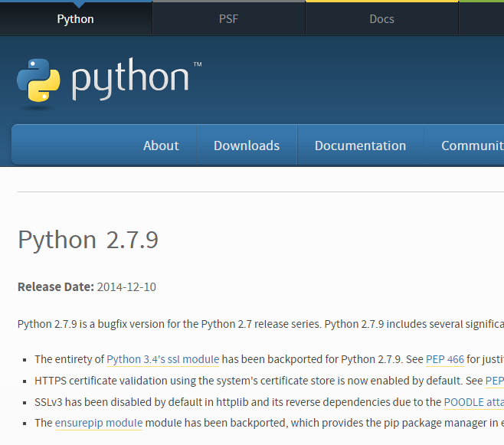Switch to the Python top tab

tap(76, 18)
